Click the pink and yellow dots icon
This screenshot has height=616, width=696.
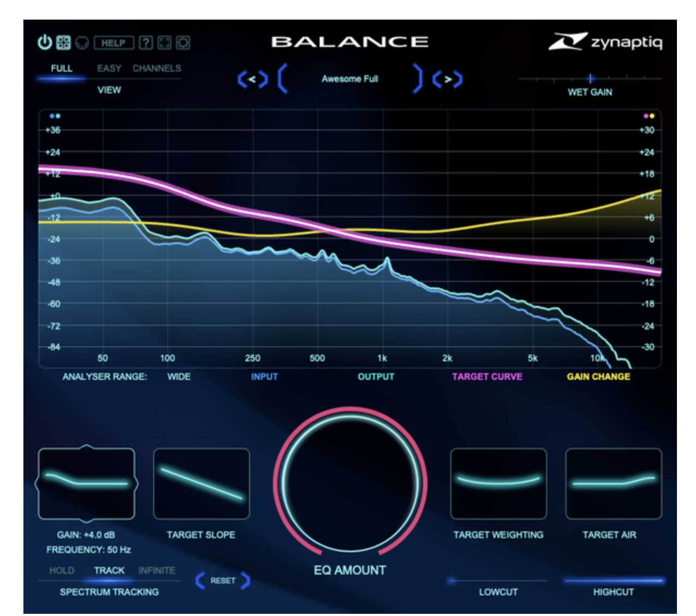click(x=649, y=116)
